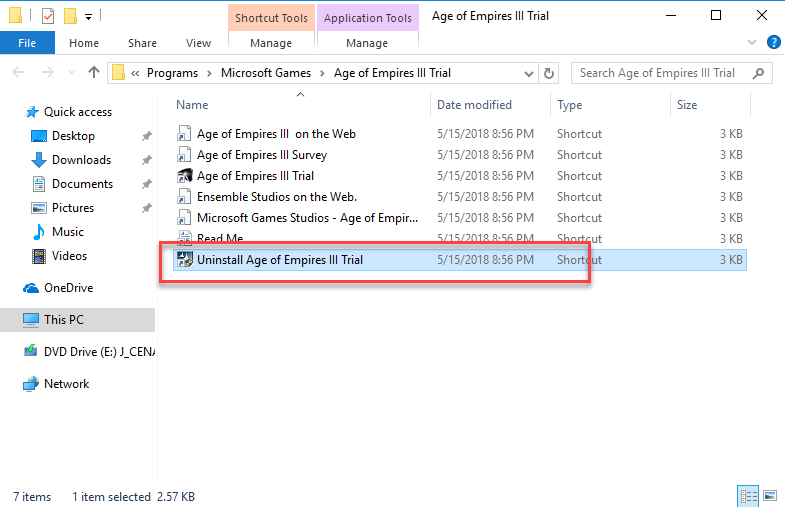Click the This PC monitor icon
This screenshot has height=507, width=785.
[31, 320]
